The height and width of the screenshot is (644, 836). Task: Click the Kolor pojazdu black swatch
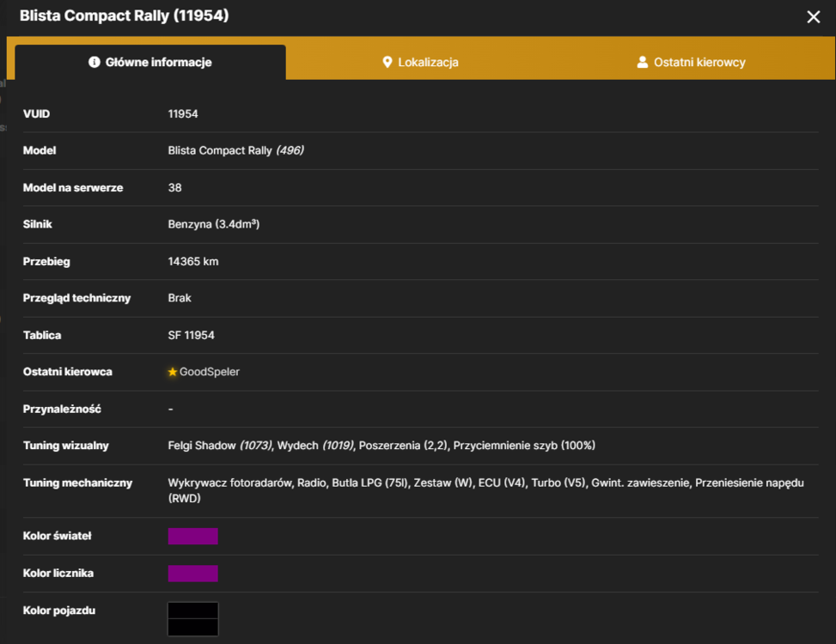(x=193, y=619)
